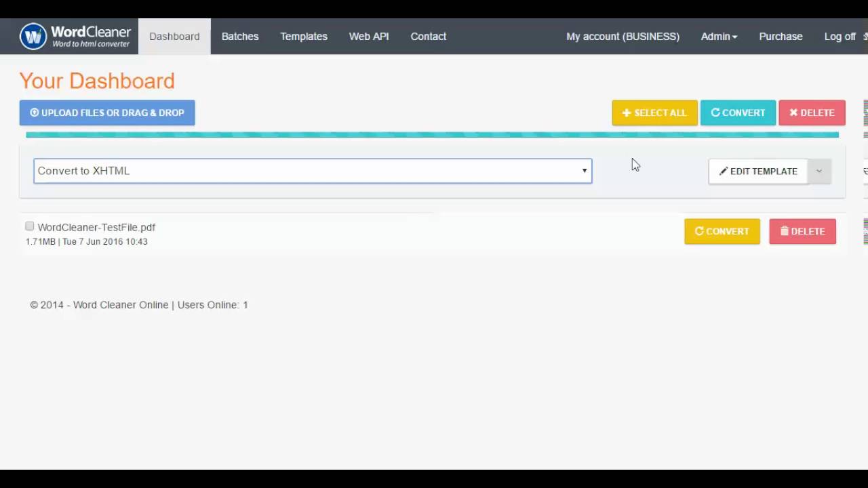The height and width of the screenshot is (488, 868).
Task: Click Log off link
Action: [841, 37]
